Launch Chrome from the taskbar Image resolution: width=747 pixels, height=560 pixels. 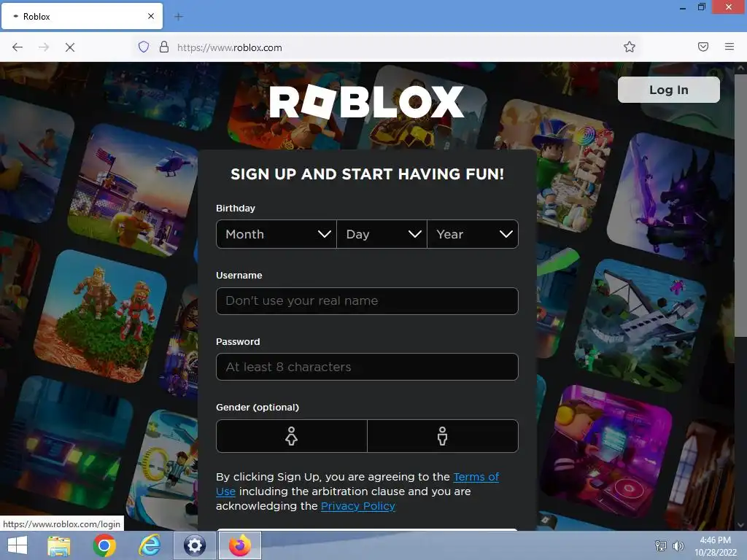(104, 545)
